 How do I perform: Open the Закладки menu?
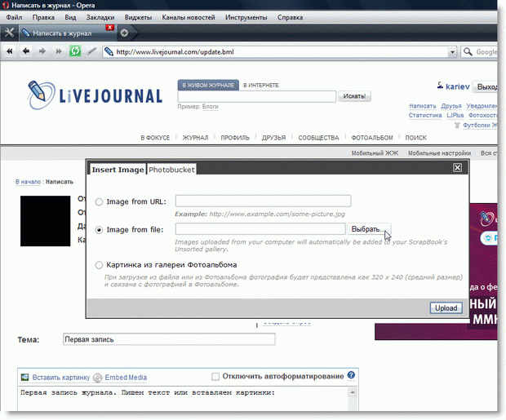(x=100, y=17)
